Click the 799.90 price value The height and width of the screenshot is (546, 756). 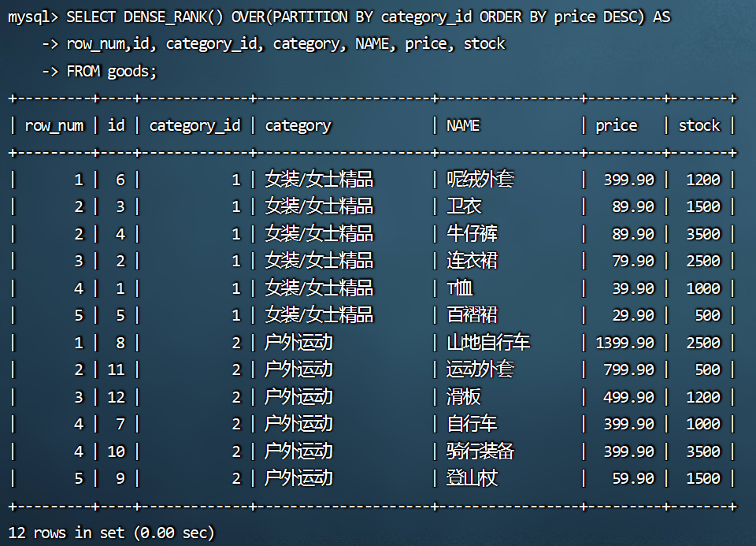[x=628, y=370]
